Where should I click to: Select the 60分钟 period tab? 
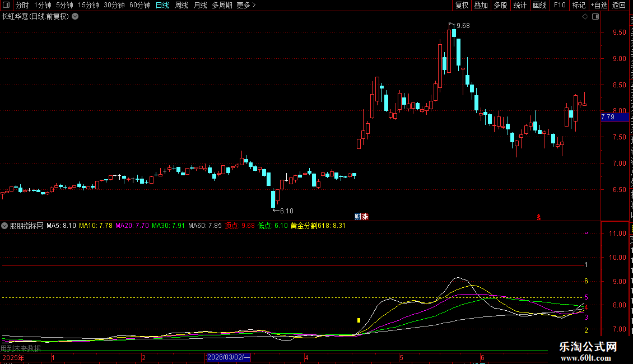pos(140,5)
